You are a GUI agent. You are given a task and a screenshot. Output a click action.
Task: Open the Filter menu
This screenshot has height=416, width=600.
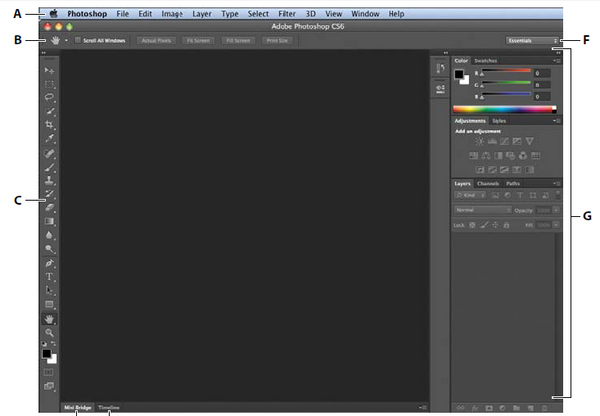click(x=287, y=14)
